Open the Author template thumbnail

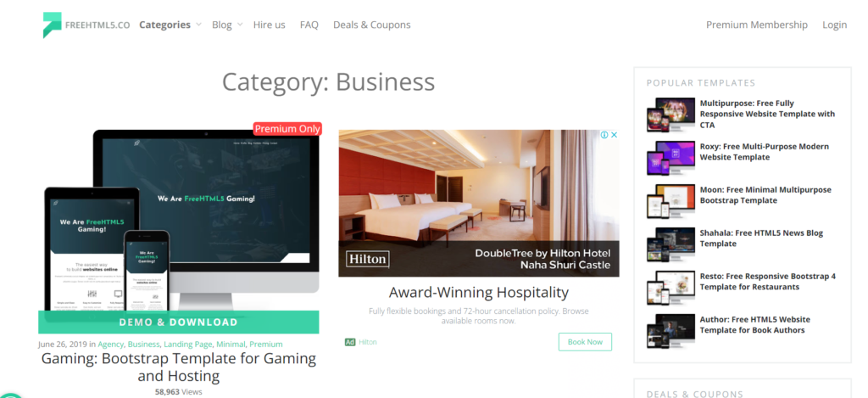(671, 330)
